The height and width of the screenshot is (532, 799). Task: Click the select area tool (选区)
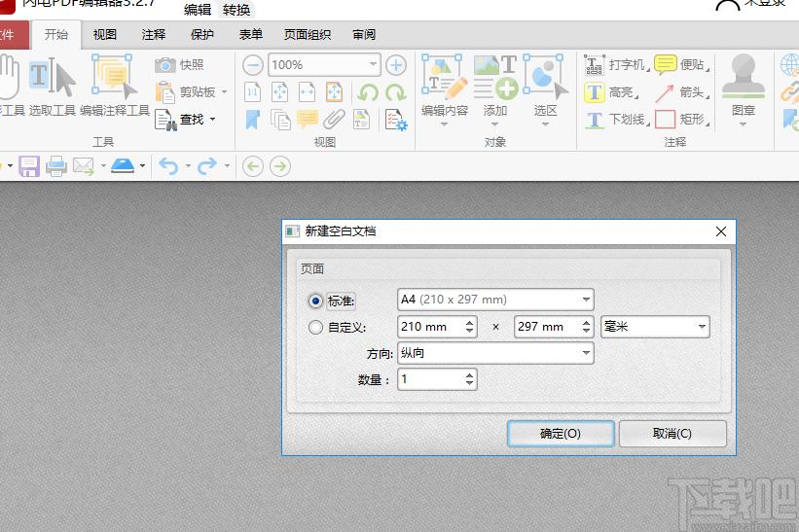coord(545,90)
